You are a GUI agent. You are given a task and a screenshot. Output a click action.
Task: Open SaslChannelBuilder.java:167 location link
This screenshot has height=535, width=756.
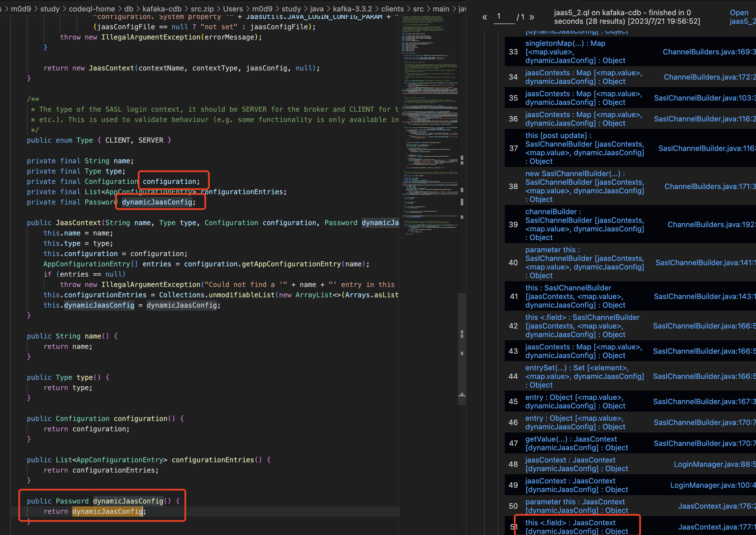704,402
